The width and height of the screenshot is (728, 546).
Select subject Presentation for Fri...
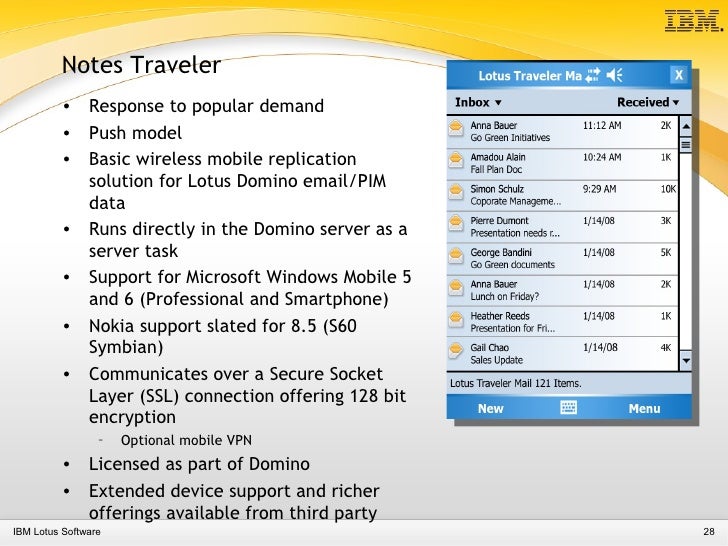tap(513, 328)
